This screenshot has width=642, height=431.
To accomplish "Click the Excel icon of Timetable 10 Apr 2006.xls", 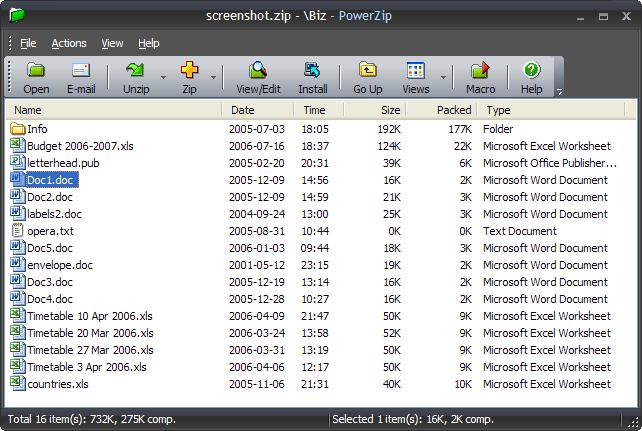I will pyautogui.click(x=18, y=316).
